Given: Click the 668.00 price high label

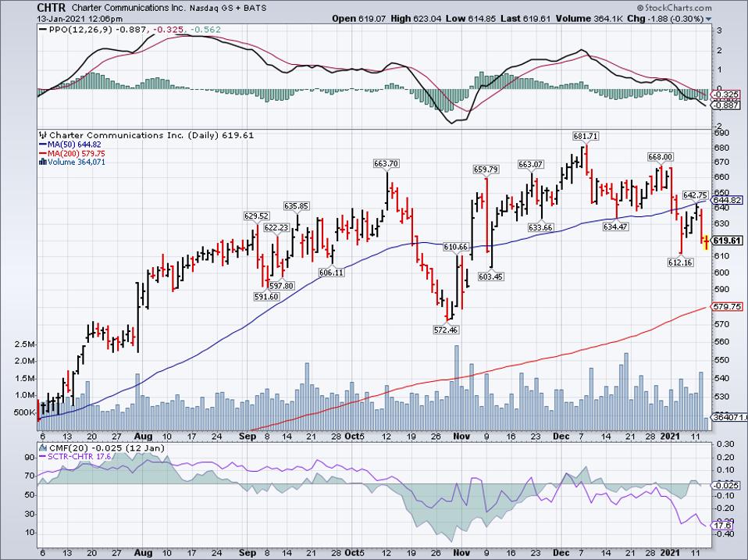Looking at the screenshot, I should [x=661, y=157].
